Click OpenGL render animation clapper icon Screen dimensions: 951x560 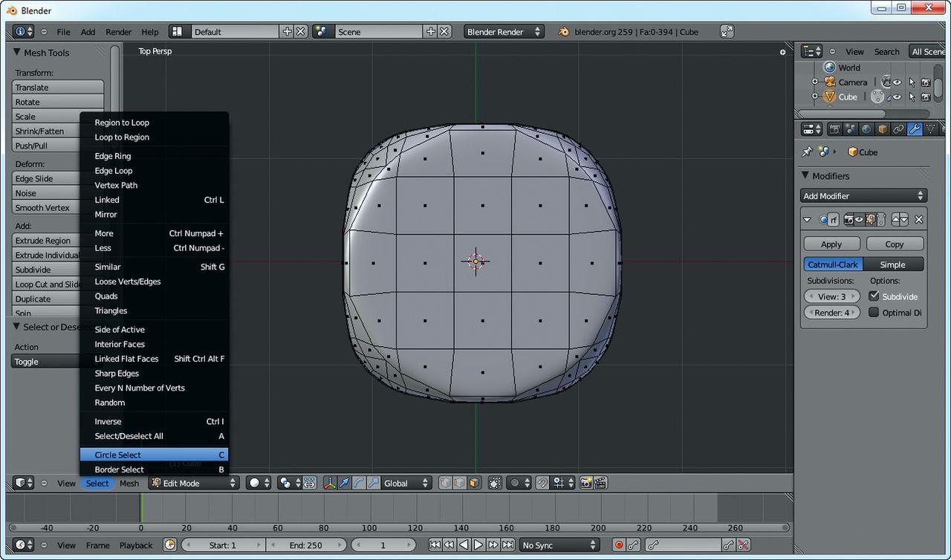click(601, 483)
